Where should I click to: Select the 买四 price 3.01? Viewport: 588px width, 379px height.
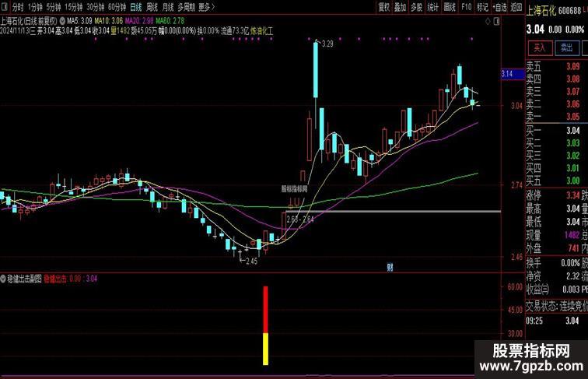pyautogui.click(x=572, y=168)
